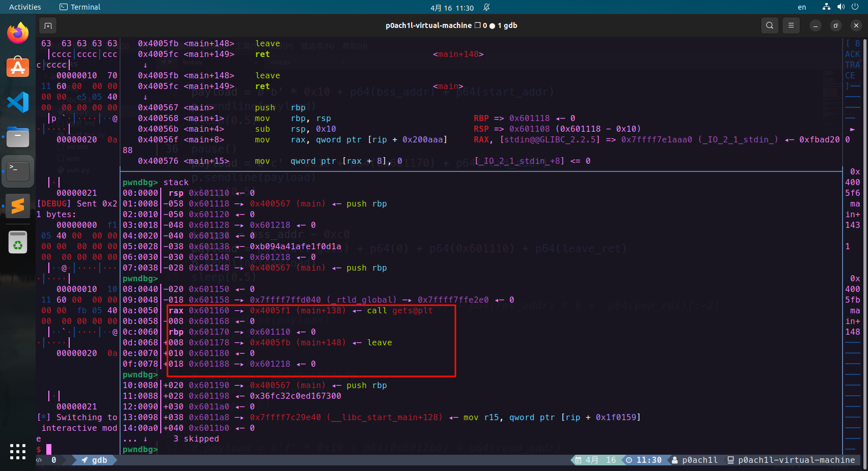Screen dimensions: 868x471
Task: Open Firefox from the dock
Action: [x=18, y=33]
